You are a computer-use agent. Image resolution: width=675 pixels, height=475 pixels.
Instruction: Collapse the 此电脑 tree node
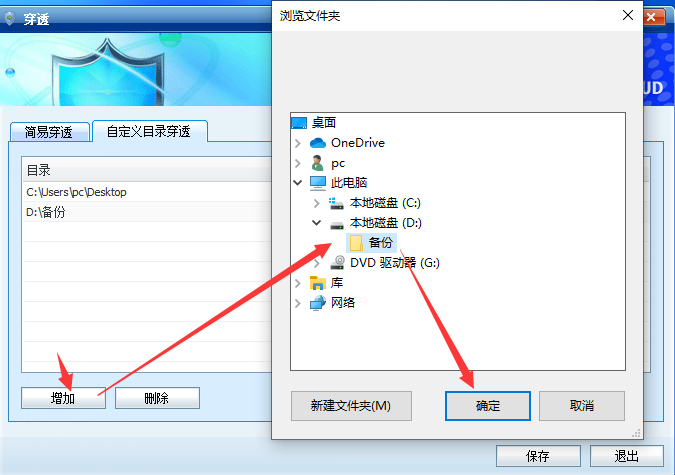(298, 183)
